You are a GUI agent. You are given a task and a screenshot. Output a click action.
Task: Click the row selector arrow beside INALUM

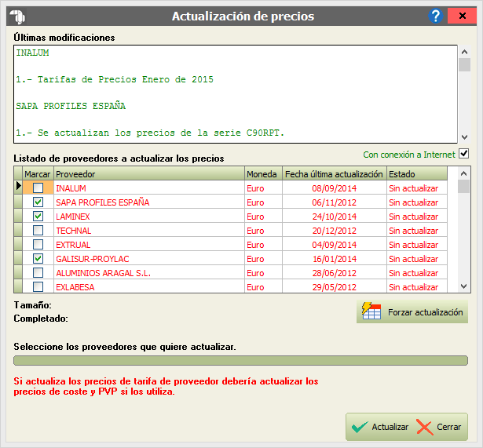(18, 186)
